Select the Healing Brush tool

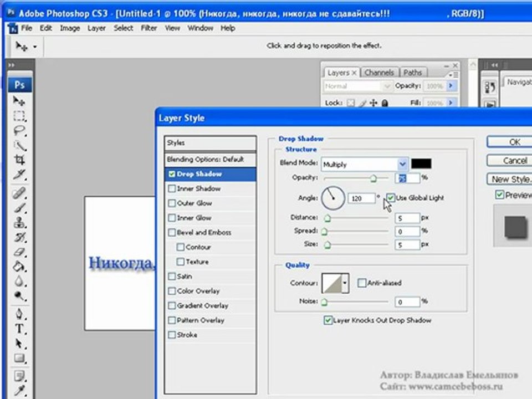19,193
